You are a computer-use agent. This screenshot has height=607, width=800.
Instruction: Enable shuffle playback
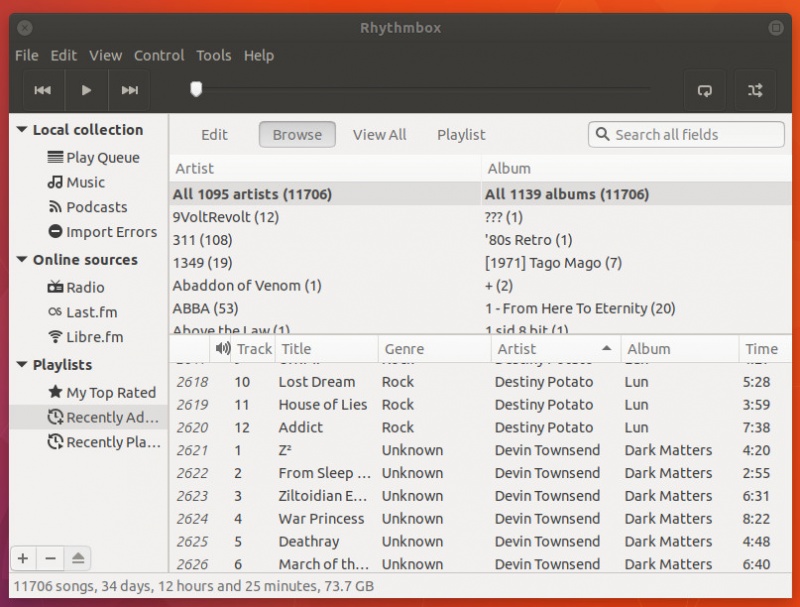755,90
